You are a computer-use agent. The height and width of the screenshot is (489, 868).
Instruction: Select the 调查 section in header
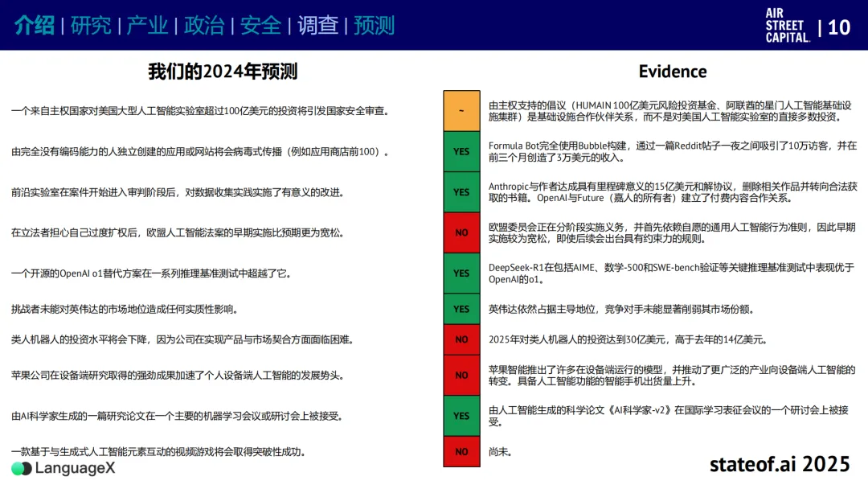pos(317,26)
